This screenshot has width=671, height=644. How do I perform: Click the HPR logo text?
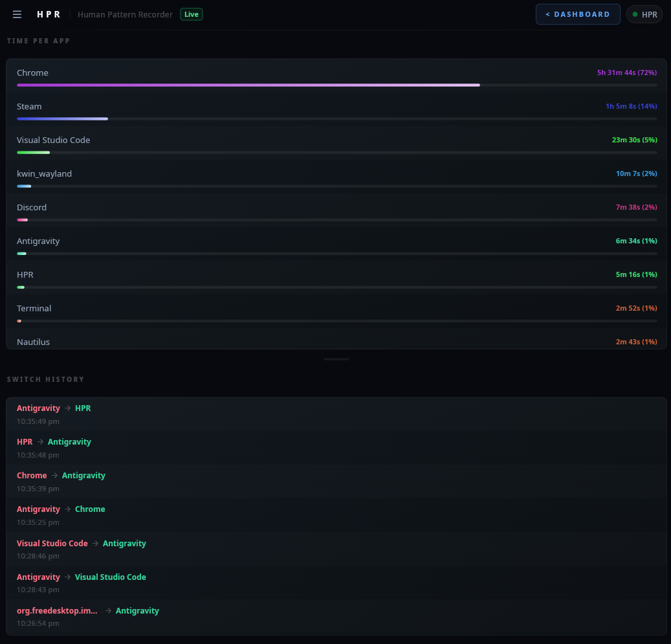click(49, 14)
